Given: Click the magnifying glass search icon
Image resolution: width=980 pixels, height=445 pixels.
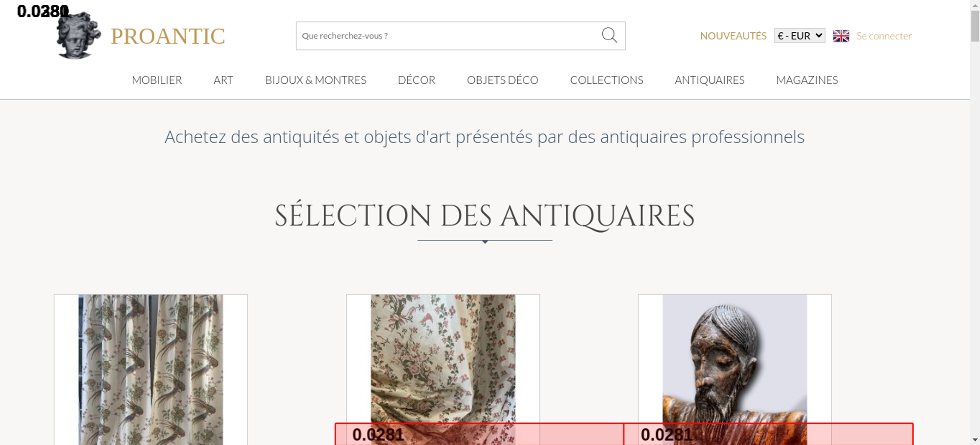Looking at the screenshot, I should [x=609, y=35].
